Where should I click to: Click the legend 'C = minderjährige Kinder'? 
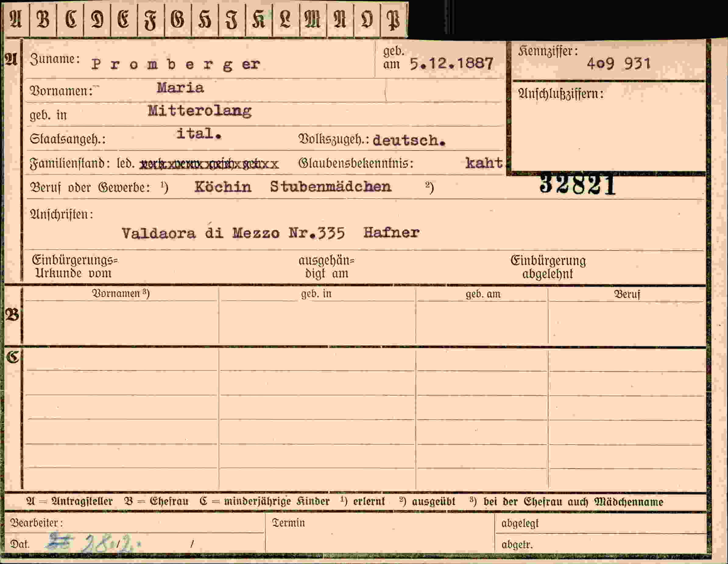[x=265, y=501]
